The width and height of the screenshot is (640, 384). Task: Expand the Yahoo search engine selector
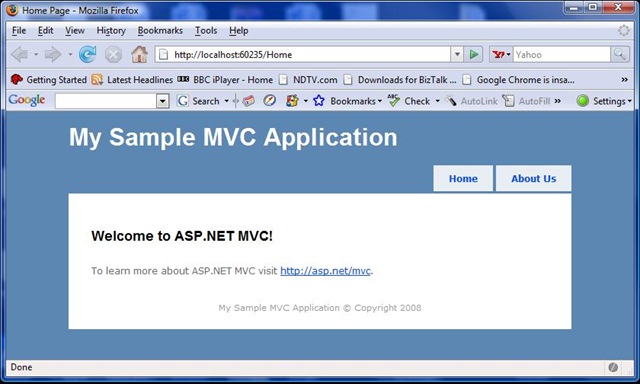point(501,54)
